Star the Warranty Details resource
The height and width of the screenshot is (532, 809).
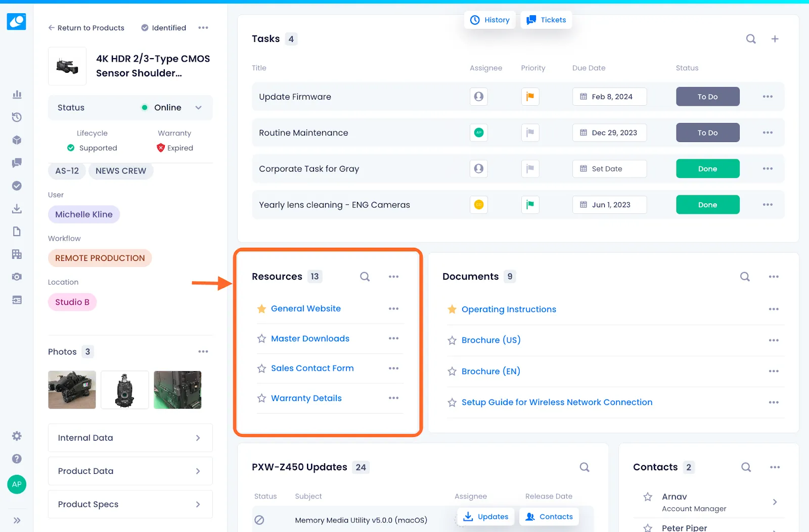(261, 398)
